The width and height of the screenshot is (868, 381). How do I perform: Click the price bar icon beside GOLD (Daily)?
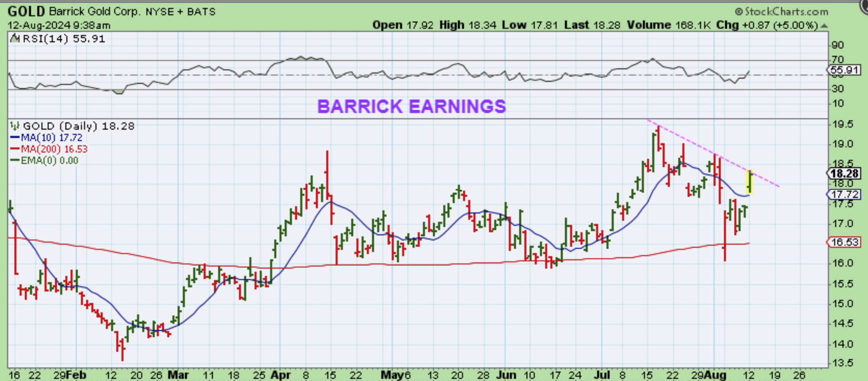coord(15,126)
